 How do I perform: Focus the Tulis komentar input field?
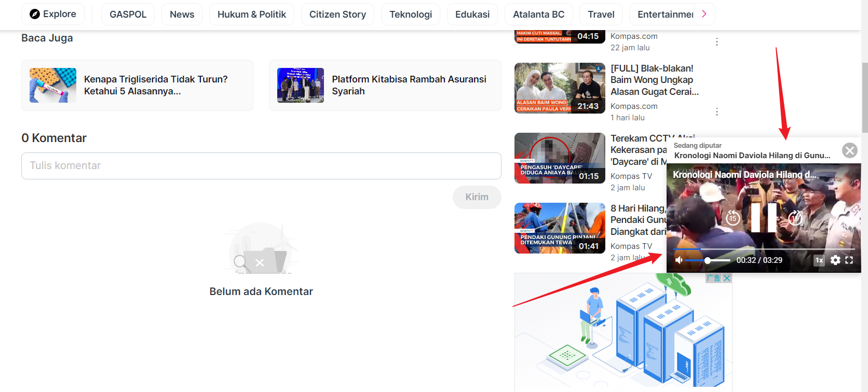[x=261, y=166]
